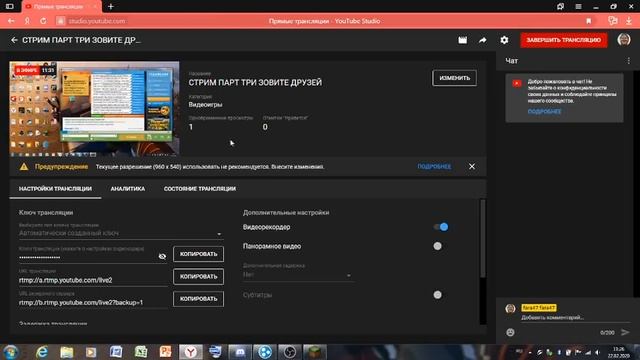This screenshot has width=640, height=360.
Task: Click the browser back navigation arrow
Action: tap(11, 21)
